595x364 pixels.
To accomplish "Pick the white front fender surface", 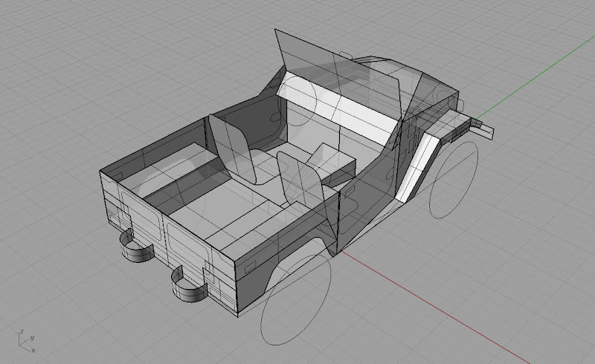I will (x=418, y=165).
